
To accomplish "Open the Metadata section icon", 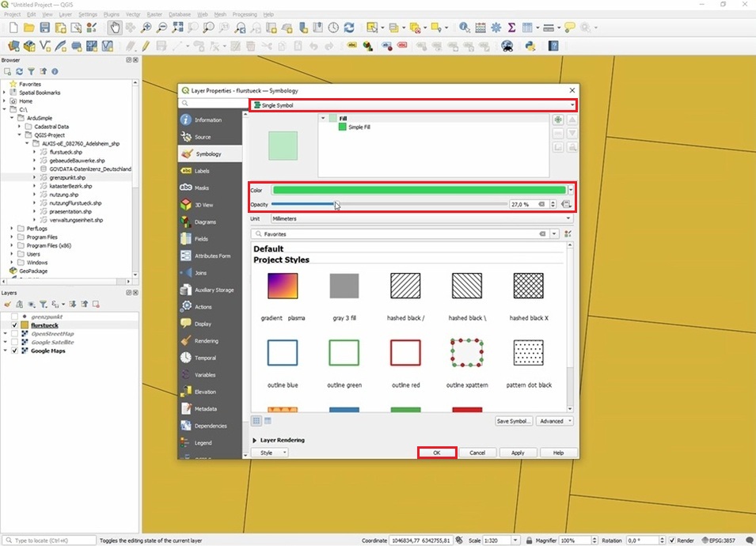I will click(x=187, y=409).
